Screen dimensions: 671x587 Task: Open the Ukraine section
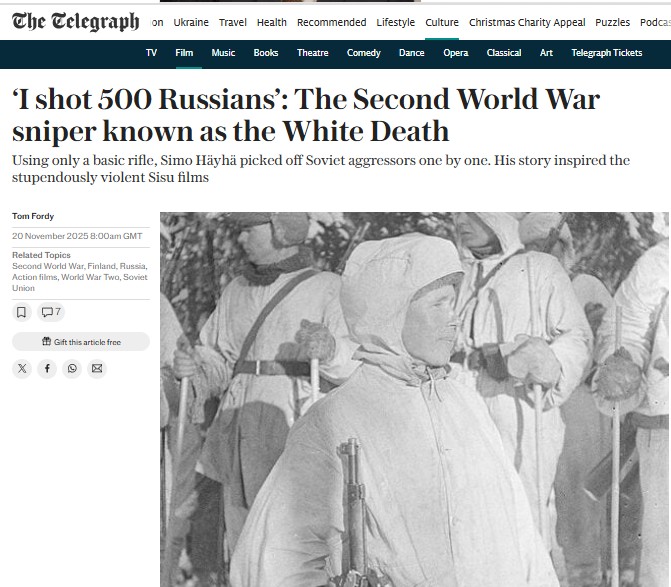click(191, 22)
